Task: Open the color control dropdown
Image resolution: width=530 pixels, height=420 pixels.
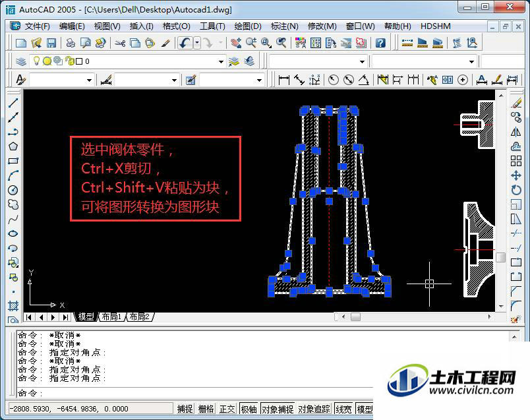Action: coord(362,62)
